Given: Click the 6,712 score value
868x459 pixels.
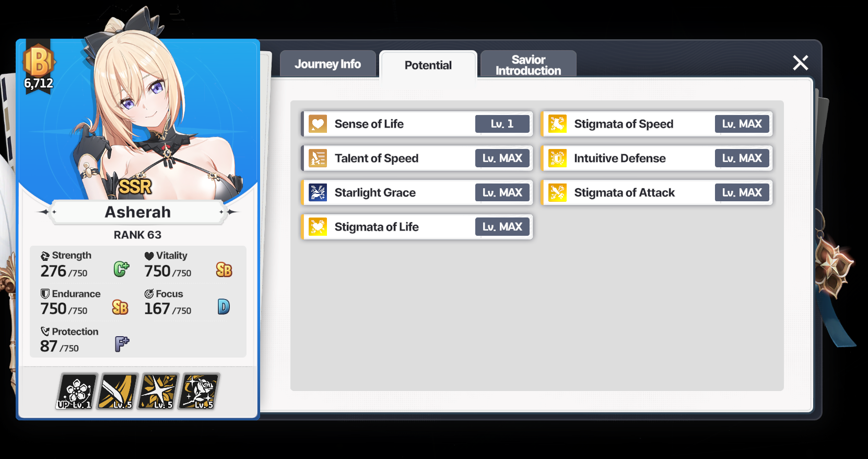Looking at the screenshot, I should [39, 83].
